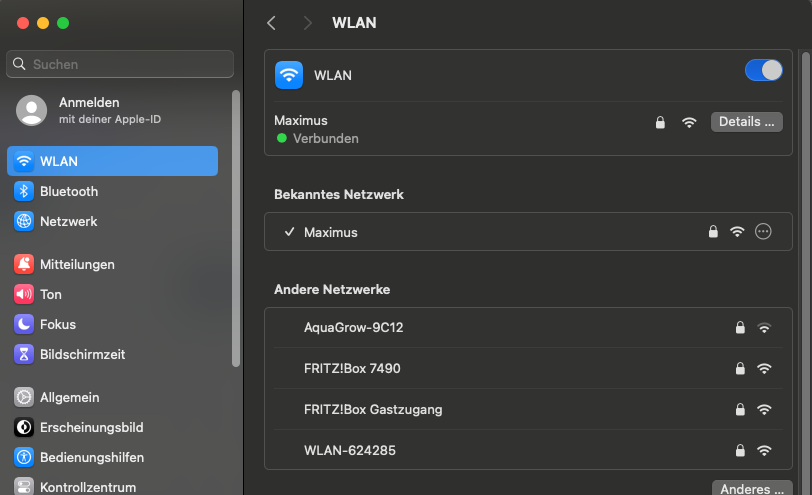Sign in with Anmelden Apple-ID
The height and width of the screenshot is (495, 812).
coord(89,110)
